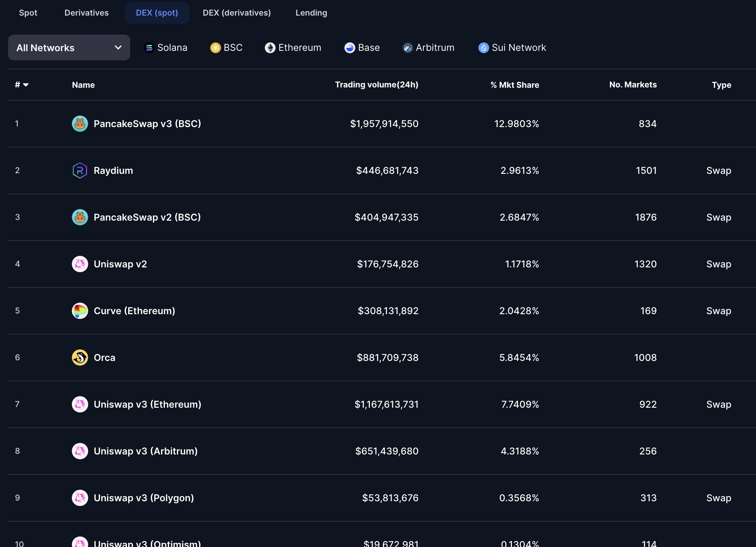Image resolution: width=756 pixels, height=547 pixels.
Task: Open Uniswap v3 (Ethereum) exchange page
Action: coord(147,404)
